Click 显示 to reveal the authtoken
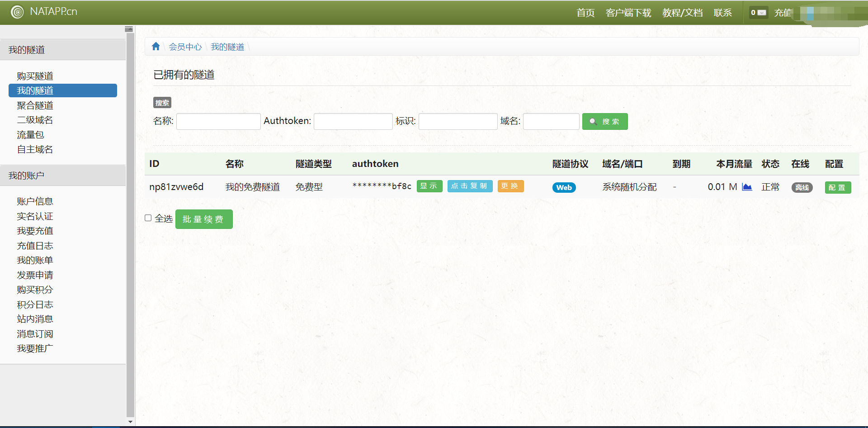The height and width of the screenshot is (428, 868). tap(429, 186)
